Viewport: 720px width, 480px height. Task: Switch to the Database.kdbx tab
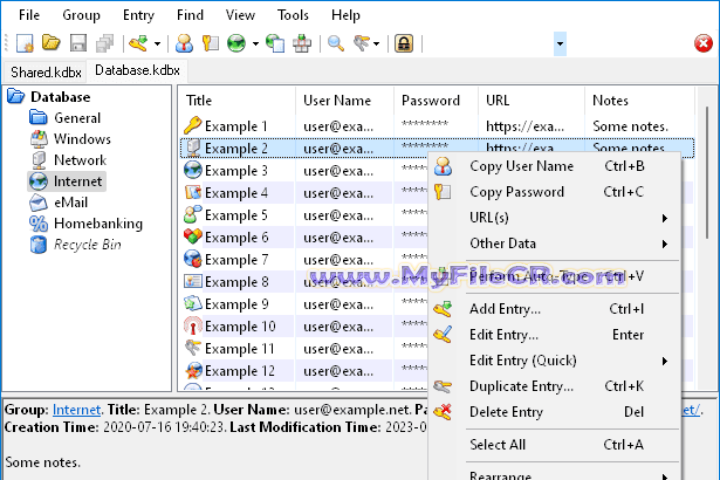[x=137, y=70]
